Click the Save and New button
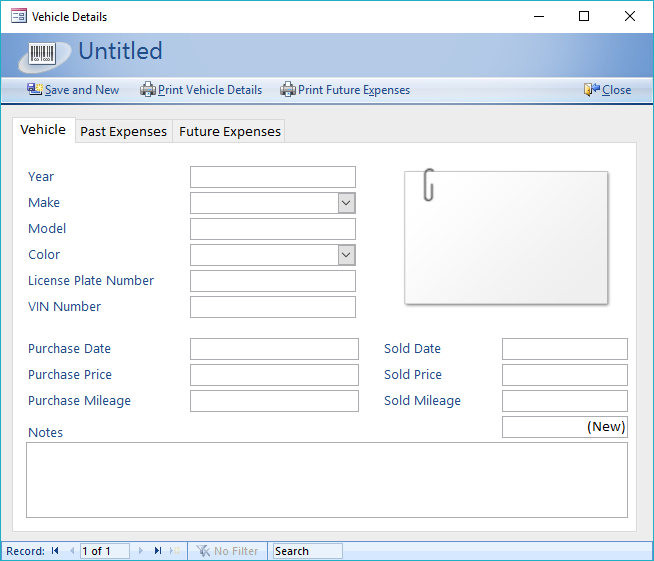 (x=73, y=90)
